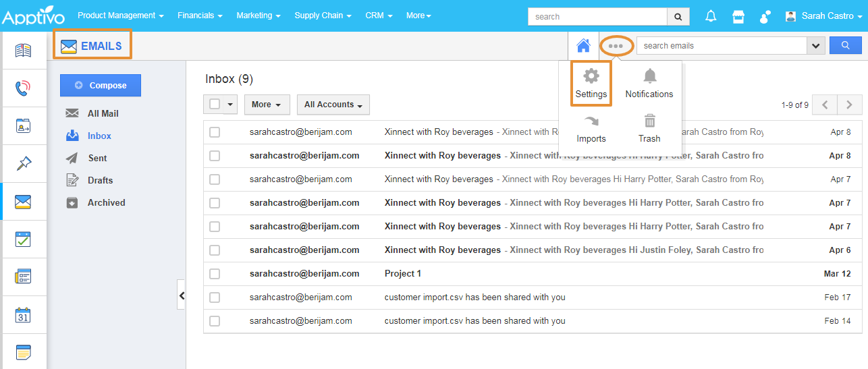Open the More dropdown above inbox
Viewport: 868px width, 369px height.
(x=267, y=105)
